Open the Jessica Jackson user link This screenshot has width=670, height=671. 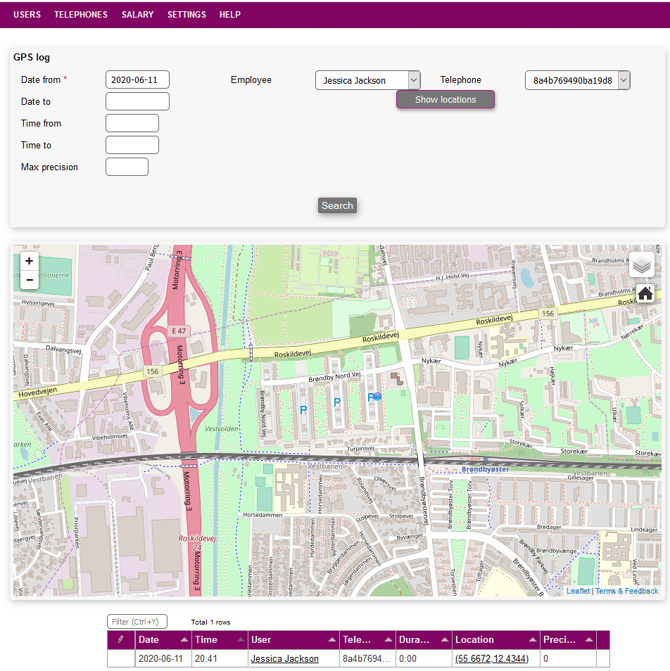pos(285,659)
